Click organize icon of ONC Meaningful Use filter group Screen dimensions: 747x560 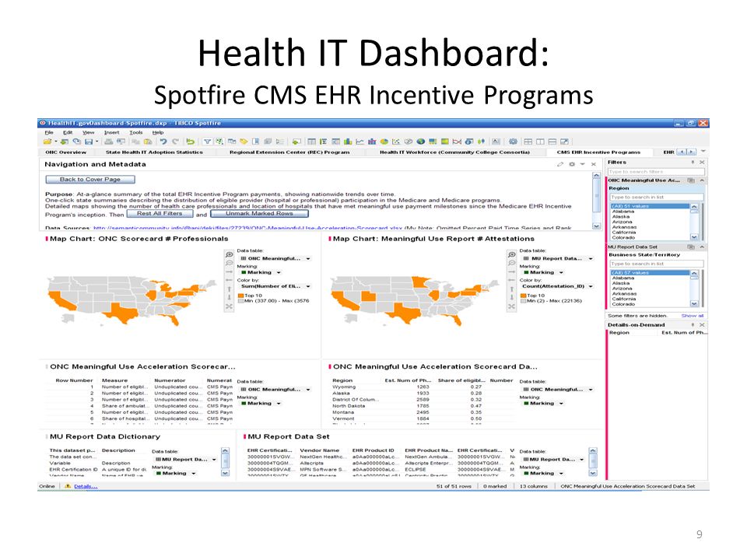[691, 180]
